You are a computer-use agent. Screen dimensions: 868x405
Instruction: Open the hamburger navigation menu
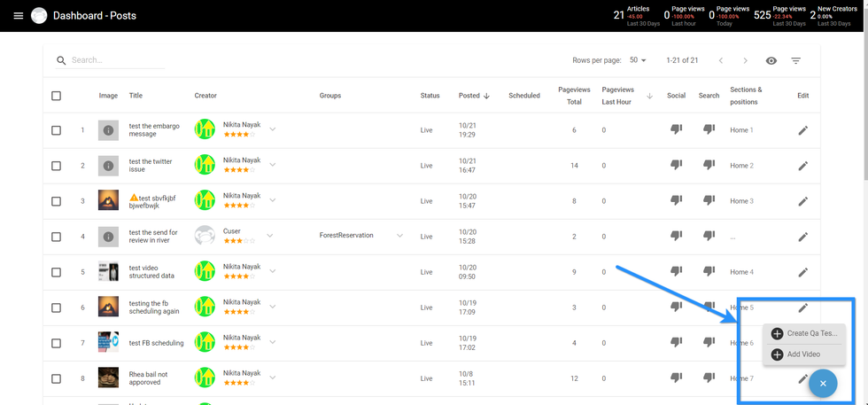(x=18, y=16)
